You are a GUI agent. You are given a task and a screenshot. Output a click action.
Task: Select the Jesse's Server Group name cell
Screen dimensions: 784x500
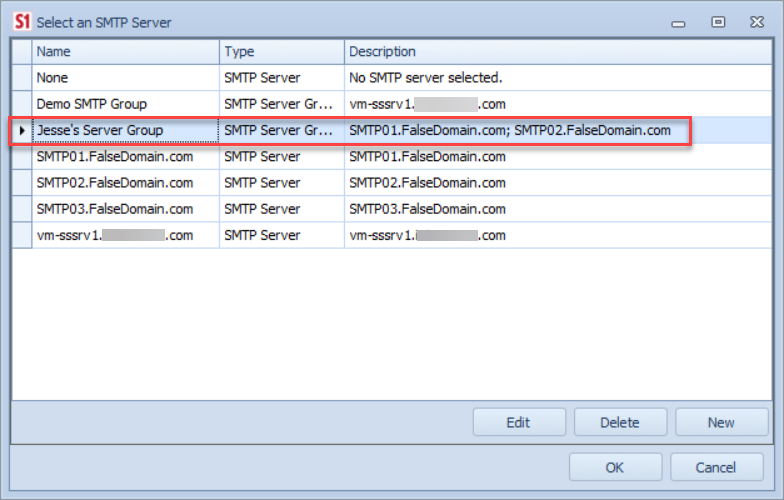click(126, 130)
